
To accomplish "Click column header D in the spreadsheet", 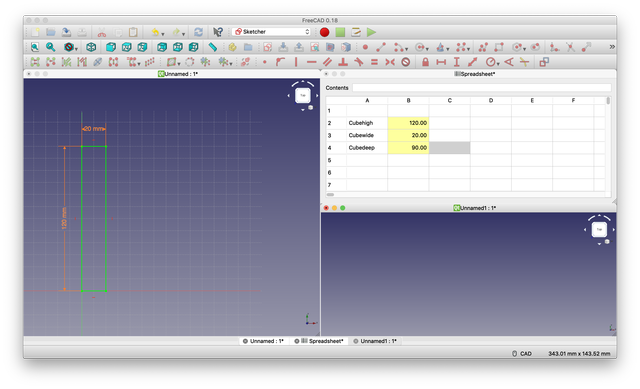I will 491,100.
